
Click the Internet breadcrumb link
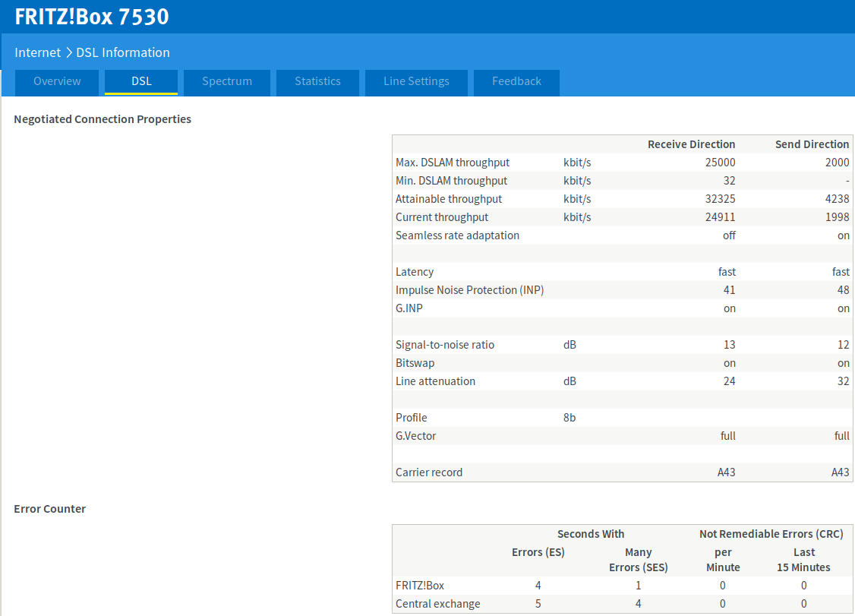coord(37,52)
